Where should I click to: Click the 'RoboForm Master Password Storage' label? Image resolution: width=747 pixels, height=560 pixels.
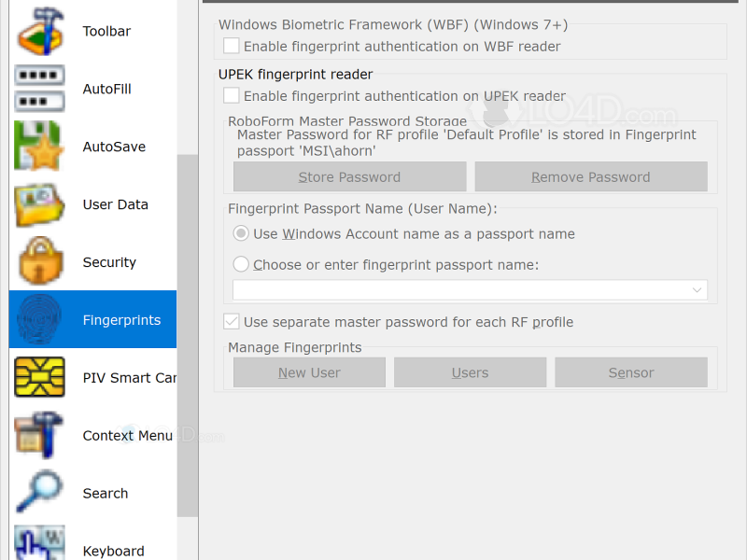click(x=347, y=121)
